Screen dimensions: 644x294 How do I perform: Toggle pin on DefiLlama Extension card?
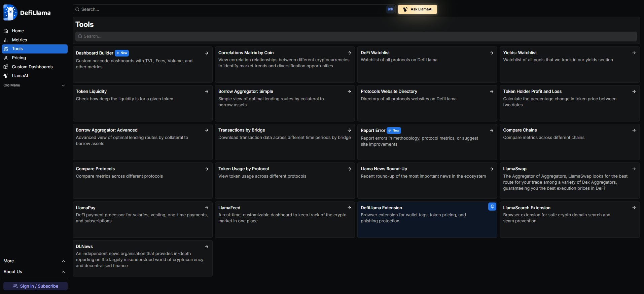coord(492,207)
